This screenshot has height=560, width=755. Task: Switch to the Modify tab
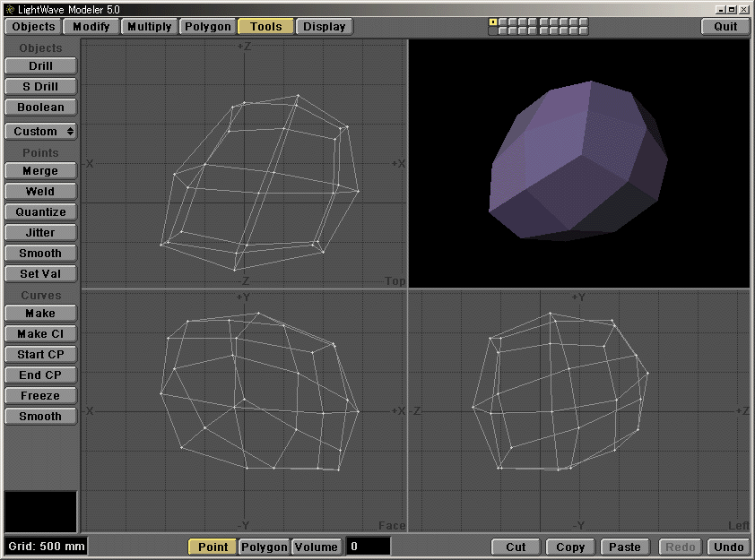coord(90,26)
